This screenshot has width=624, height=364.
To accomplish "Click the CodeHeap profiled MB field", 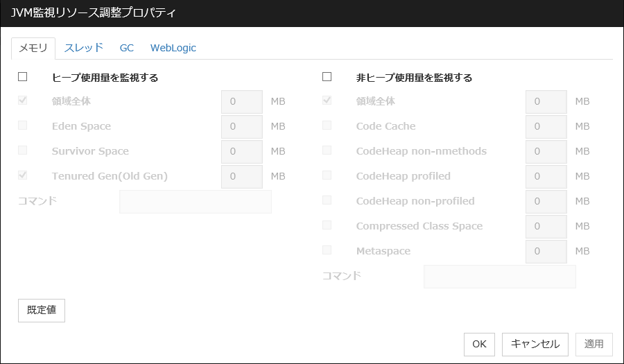I will [x=546, y=176].
